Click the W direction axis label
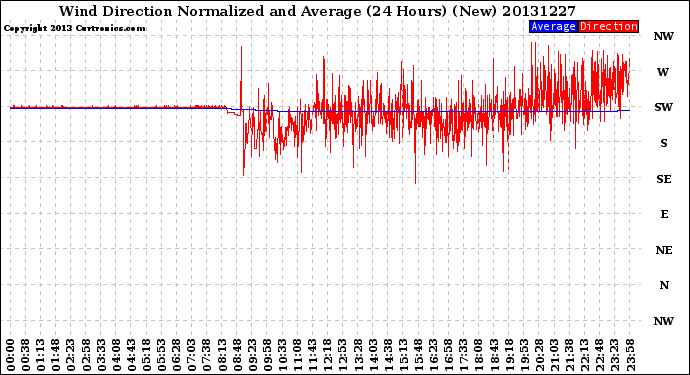 point(663,72)
